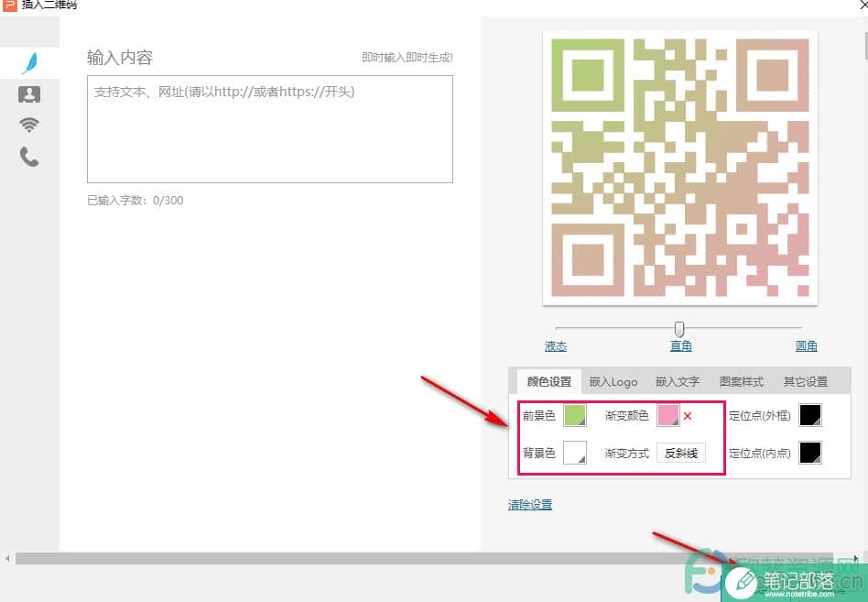Switch to the 嵌入Logo tab
Image resolution: width=868 pixels, height=602 pixels.
pyautogui.click(x=613, y=381)
